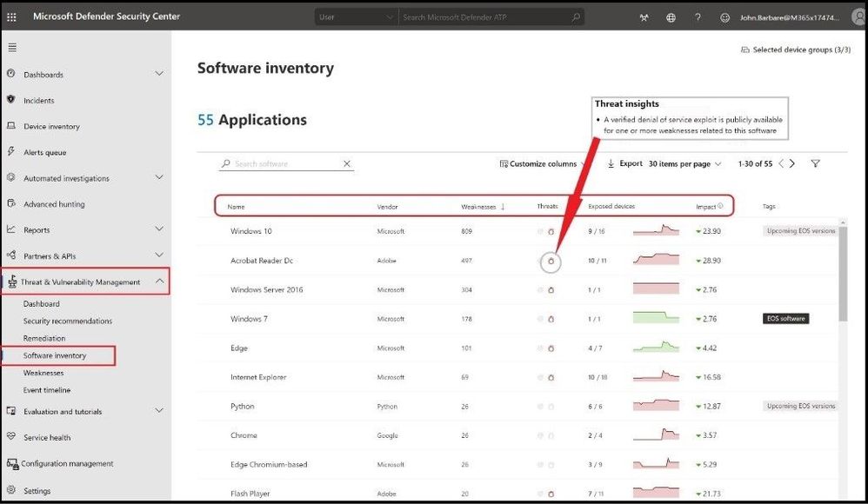The image size is (868, 504).
Task: Collapse Threat & Vulnerability Management section
Action: pyautogui.click(x=159, y=281)
